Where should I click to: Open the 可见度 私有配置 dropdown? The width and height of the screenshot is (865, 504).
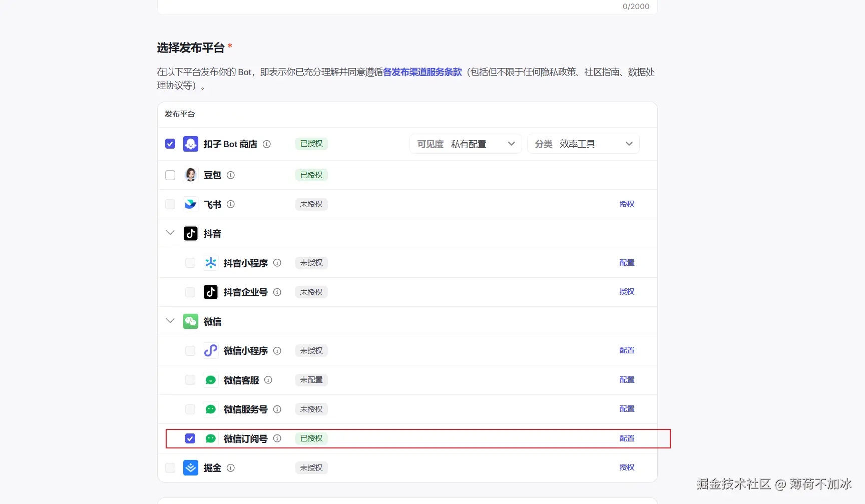(x=466, y=144)
